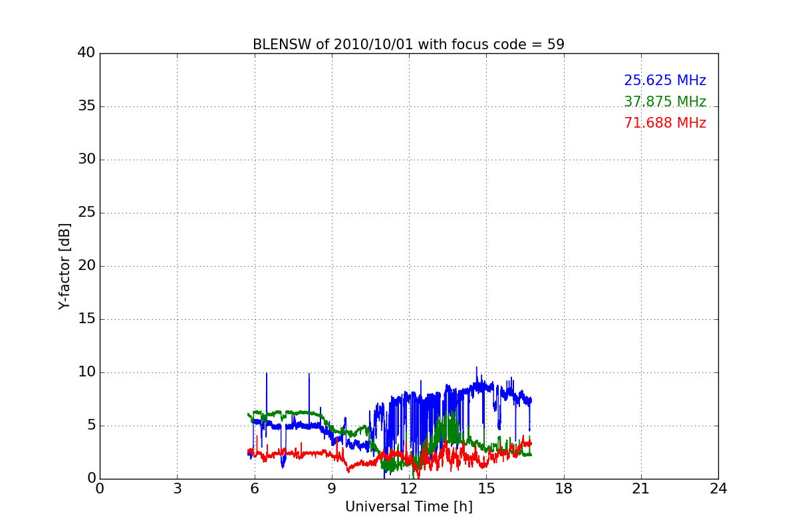The image size is (798, 532).
Task: Click the x-axis tick label '12'
Action: pos(409,489)
